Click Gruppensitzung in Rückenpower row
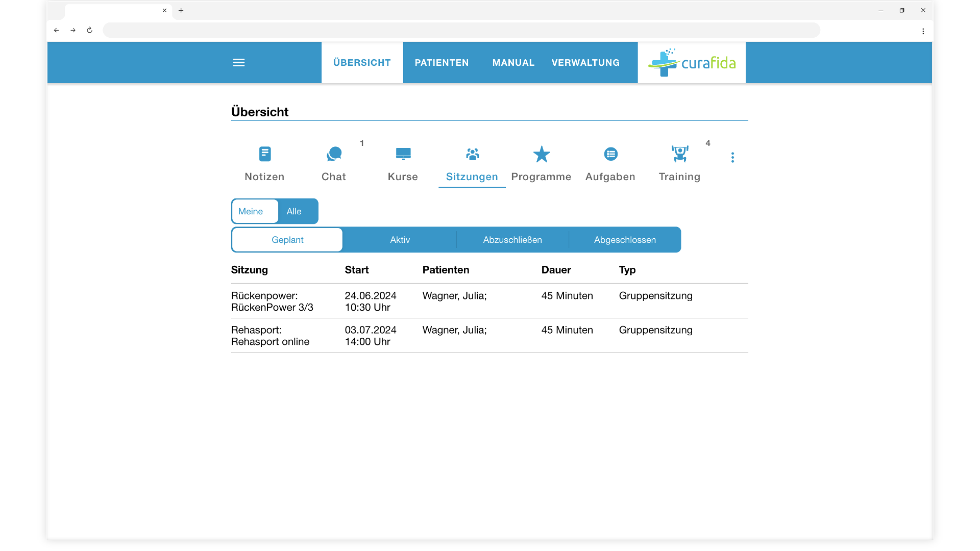 click(x=655, y=296)
